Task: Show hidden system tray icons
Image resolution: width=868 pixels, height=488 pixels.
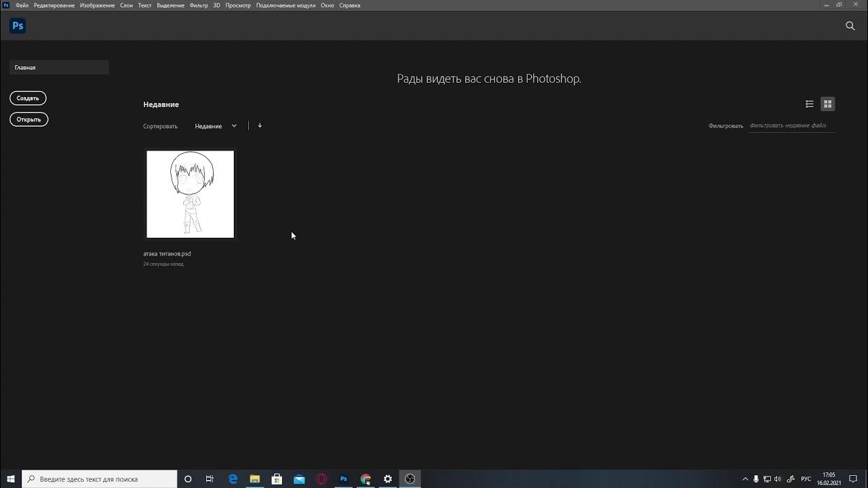Action: [745, 479]
